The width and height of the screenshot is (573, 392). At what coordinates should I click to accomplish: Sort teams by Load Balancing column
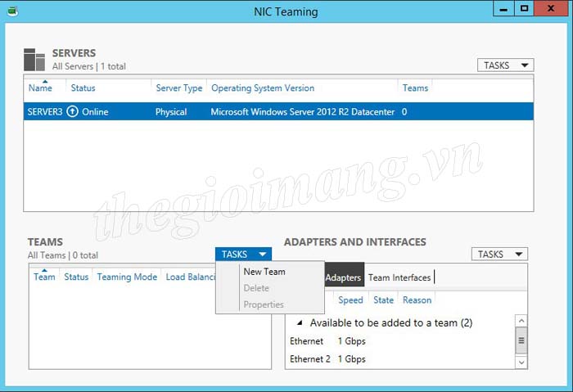[191, 277]
